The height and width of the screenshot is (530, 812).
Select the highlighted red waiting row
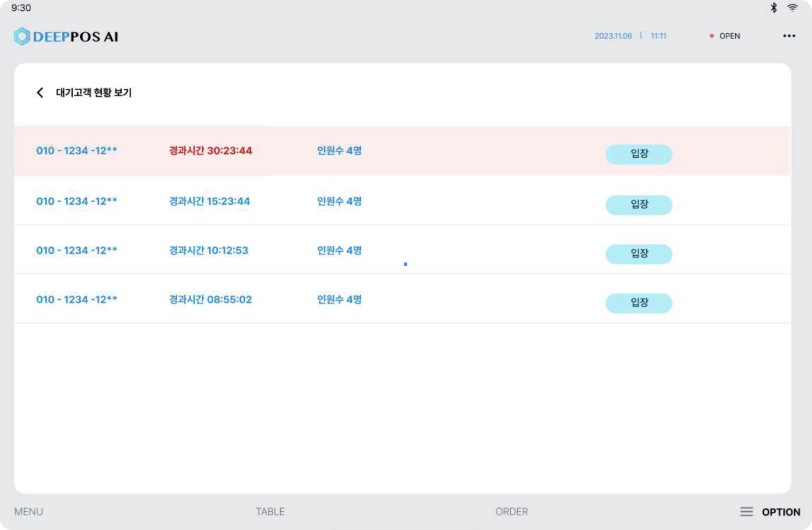[x=436, y=151]
